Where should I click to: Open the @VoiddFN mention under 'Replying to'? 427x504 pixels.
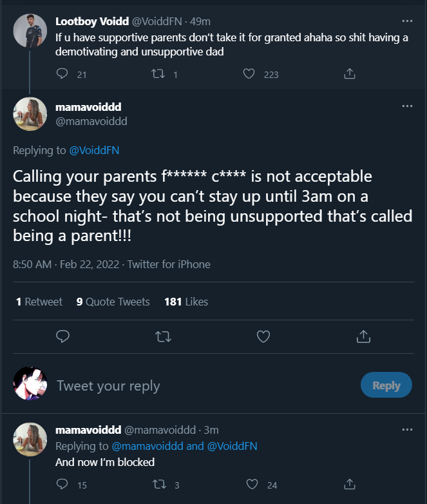pos(94,150)
